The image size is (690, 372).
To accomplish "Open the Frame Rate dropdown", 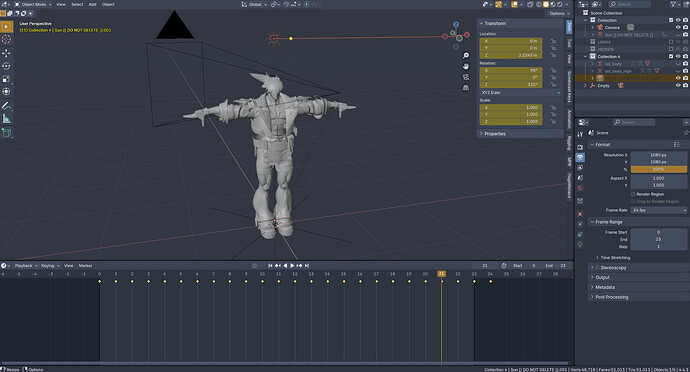I will tap(659, 210).
